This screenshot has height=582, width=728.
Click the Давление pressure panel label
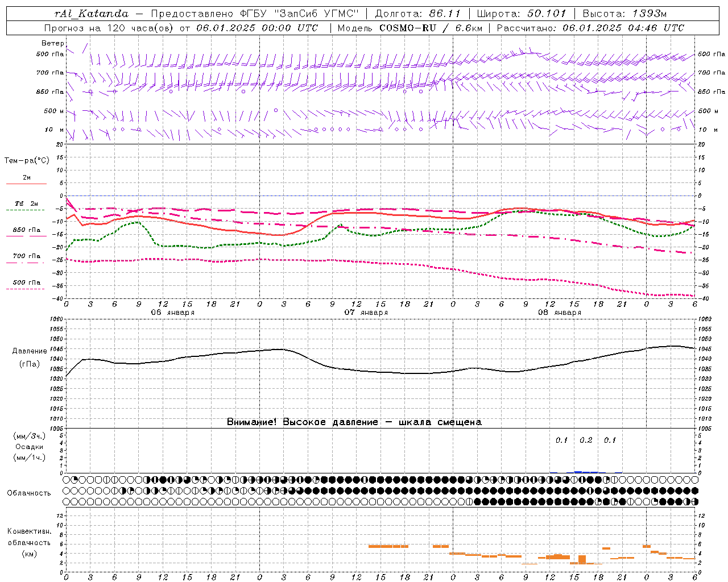click(30, 351)
